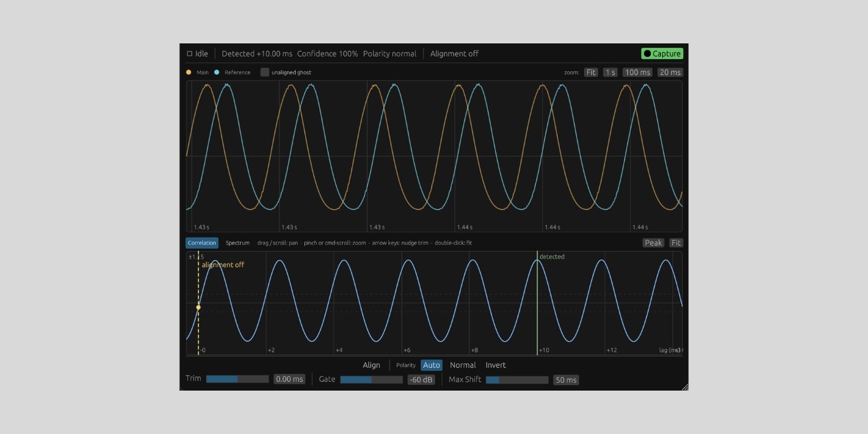Set waveform zoom to 100 ms
The width and height of the screenshot is (868, 434).
tap(637, 73)
